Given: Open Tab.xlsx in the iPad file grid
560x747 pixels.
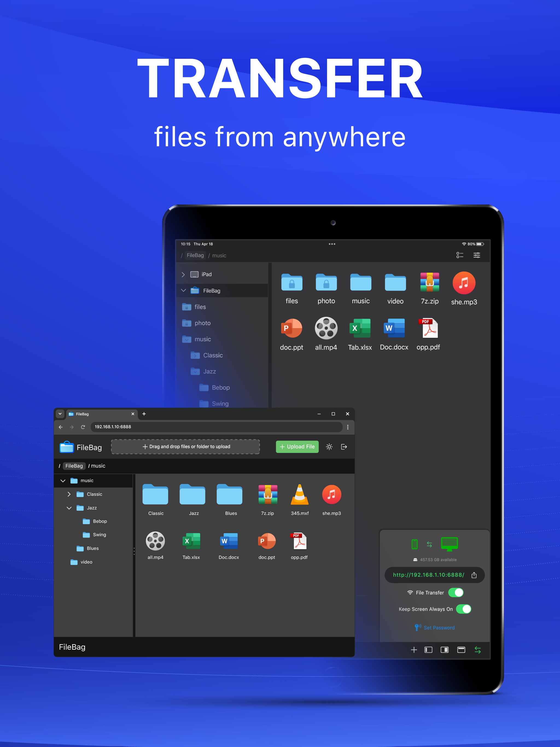Looking at the screenshot, I should 360,334.
